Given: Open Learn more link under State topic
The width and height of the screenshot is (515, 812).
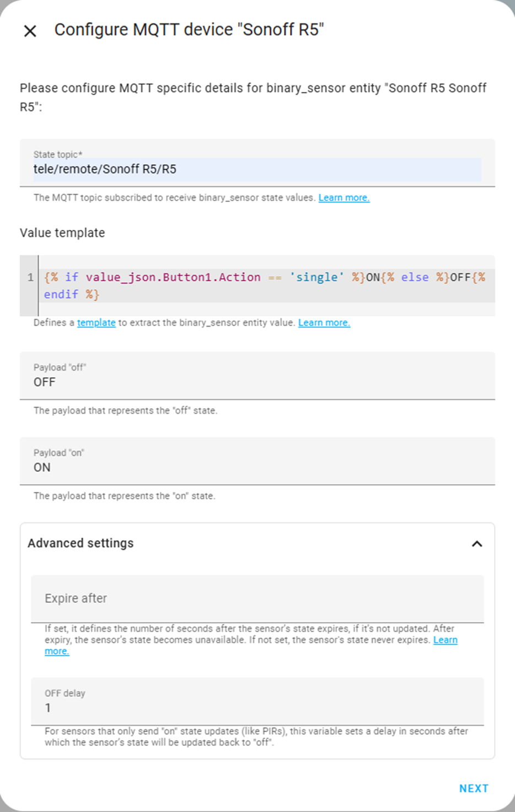Looking at the screenshot, I should pos(344,197).
